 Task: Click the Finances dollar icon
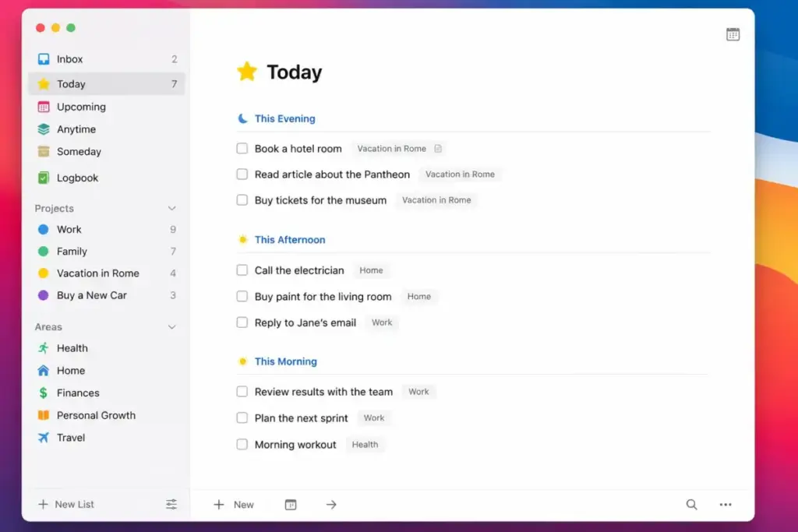coord(44,393)
